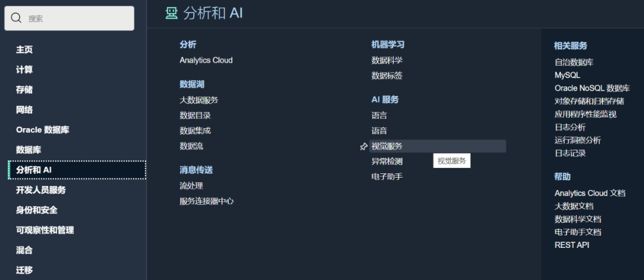Open the Analytics Cloud link
The image size is (644, 280).
click(206, 60)
